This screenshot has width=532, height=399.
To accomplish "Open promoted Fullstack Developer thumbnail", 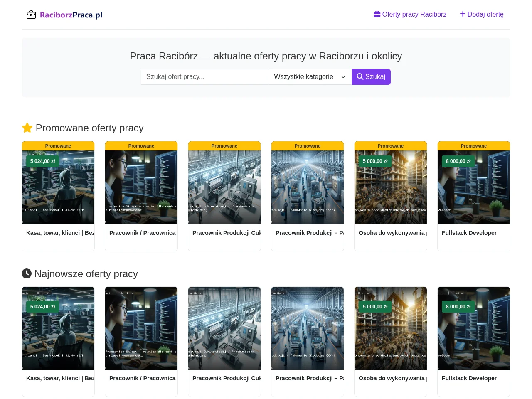I will point(474,187).
